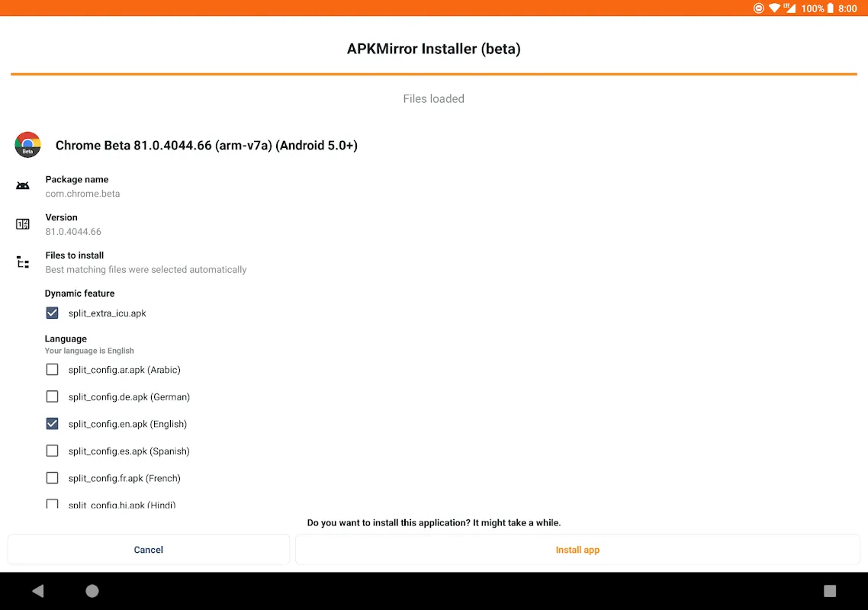Uncheck the split_extra_icu.apk checkbox

coord(52,313)
